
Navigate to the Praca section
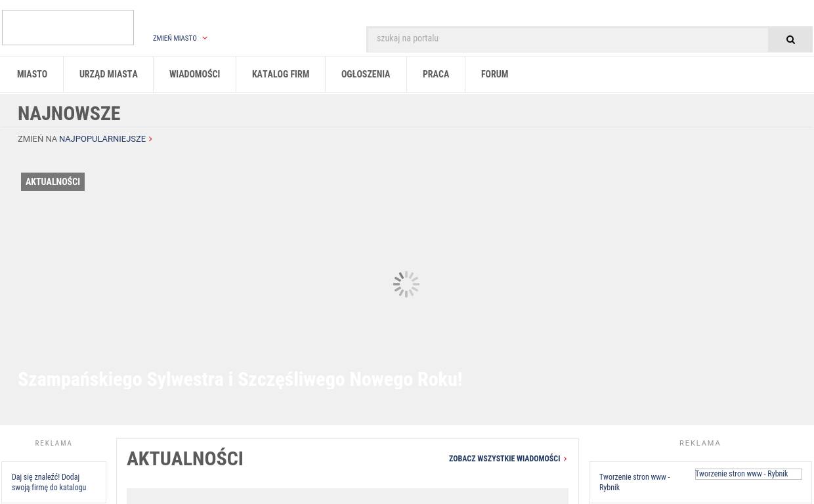436,74
